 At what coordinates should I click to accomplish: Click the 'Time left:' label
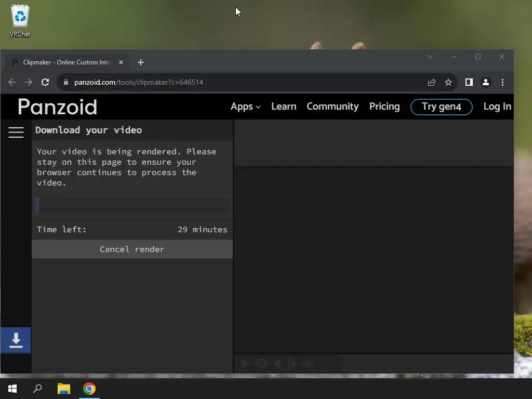[x=61, y=230]
